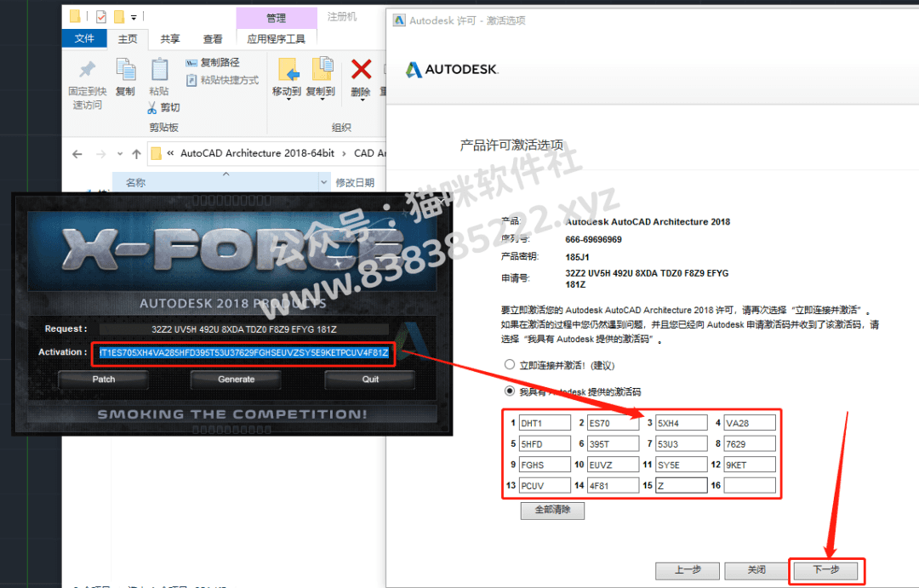Click activation code box 5 containing 5HFD
The image size is (919, 588).
[x=545, y=444]
